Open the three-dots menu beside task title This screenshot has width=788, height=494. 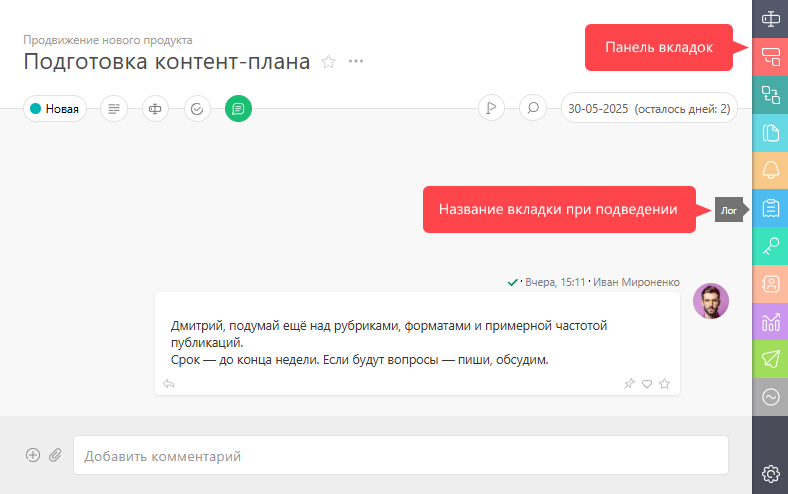click(356, 61)
